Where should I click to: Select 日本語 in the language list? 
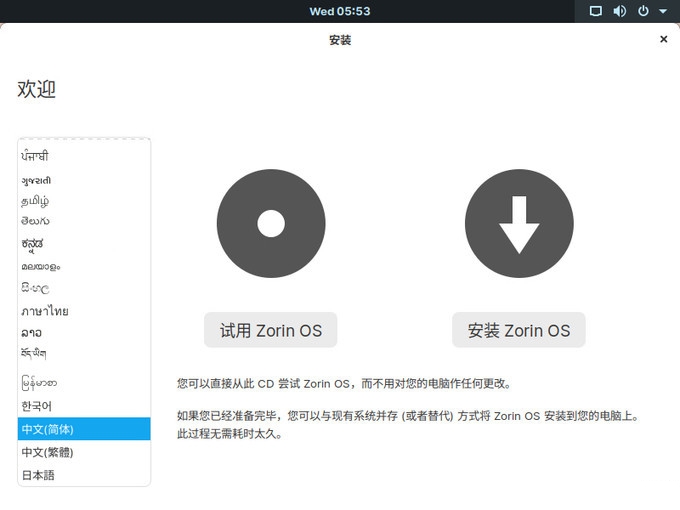coord(84,475)
